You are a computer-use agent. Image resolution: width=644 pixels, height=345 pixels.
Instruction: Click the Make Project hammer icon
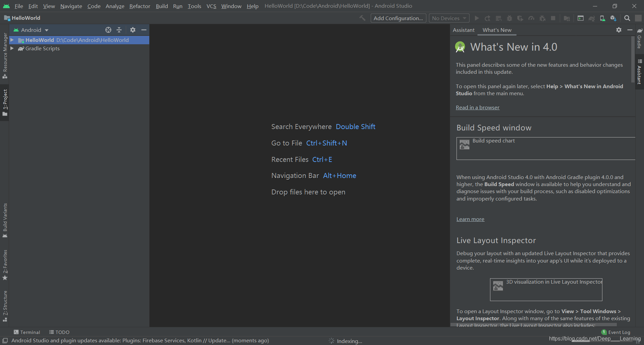[362, 18]
